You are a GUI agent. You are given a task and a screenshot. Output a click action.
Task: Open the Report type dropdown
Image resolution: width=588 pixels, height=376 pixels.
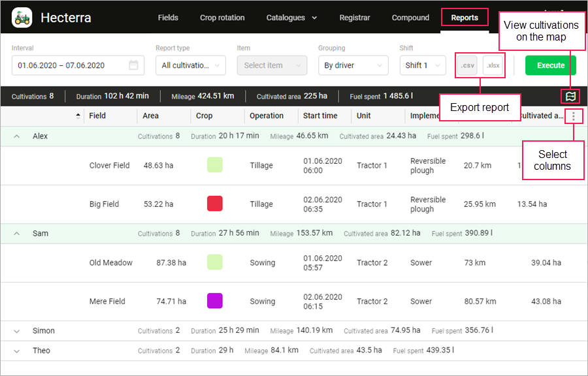(x=190, y=65)
